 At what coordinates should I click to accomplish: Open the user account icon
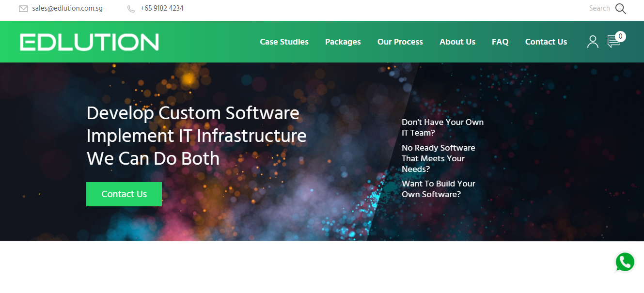click(x=593, y=42)
